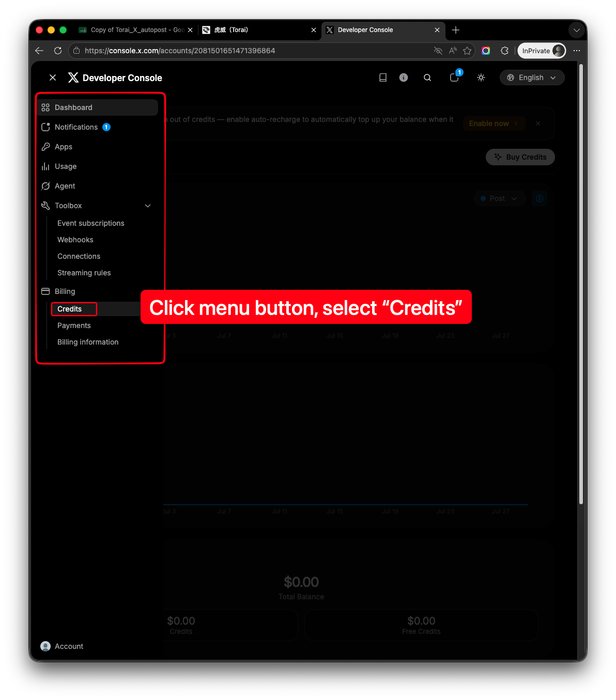
Task: Close the sidebar menu with the X icon
Action: coord(53,77)
